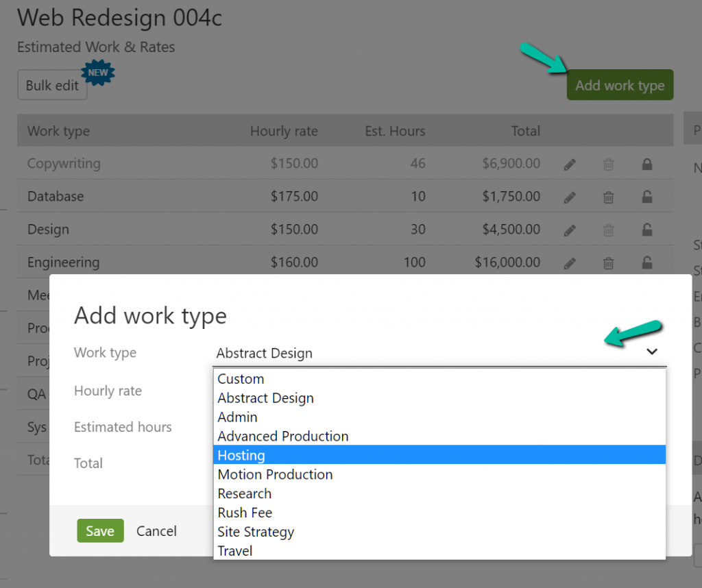Cancel the Add work type dialog

(x=156, y=530)
